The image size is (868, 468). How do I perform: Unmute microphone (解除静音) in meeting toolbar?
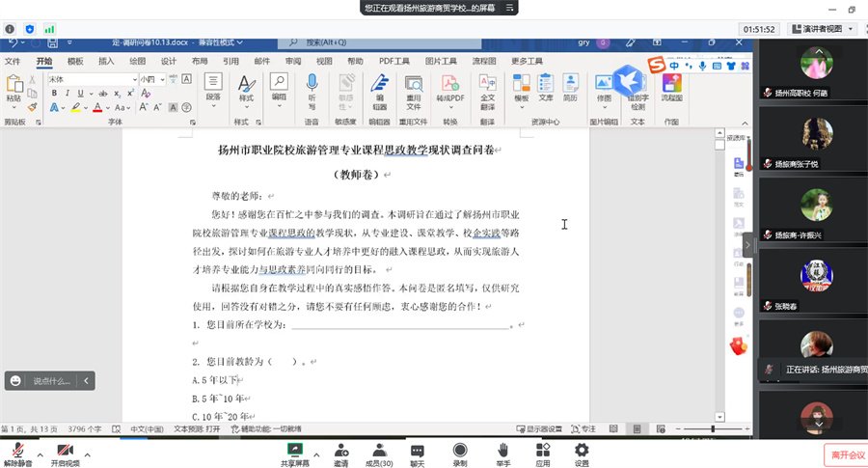click(17, 451)
